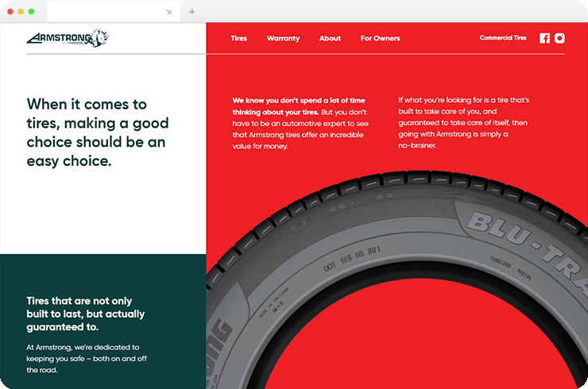Close the current browser tab
The image size is (588, 389).
(x=169, y=12)
